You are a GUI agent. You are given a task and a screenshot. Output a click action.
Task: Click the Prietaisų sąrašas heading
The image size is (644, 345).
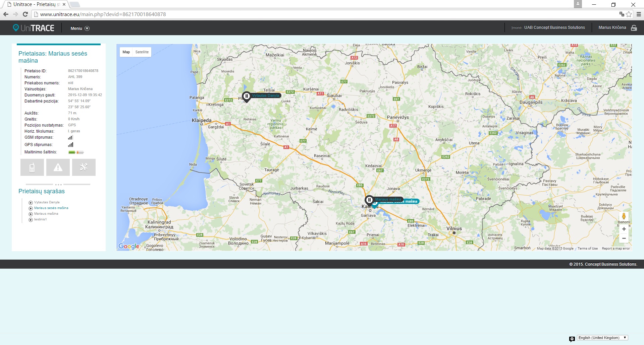42,191
